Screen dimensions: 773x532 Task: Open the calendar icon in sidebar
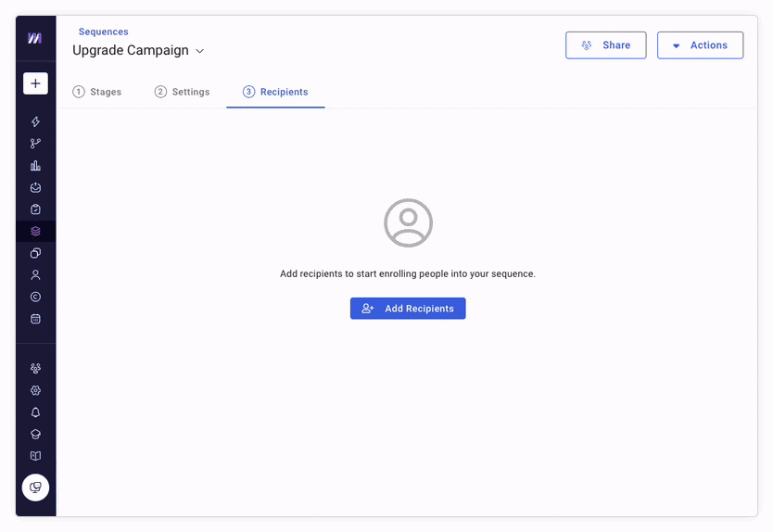(x=35, y=319)
